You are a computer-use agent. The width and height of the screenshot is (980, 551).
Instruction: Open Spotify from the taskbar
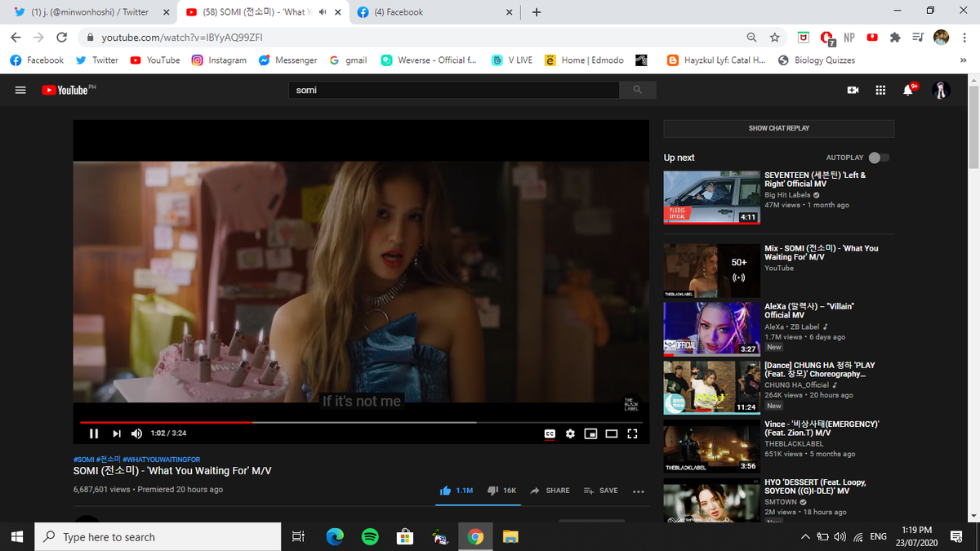tap(370, 536)
